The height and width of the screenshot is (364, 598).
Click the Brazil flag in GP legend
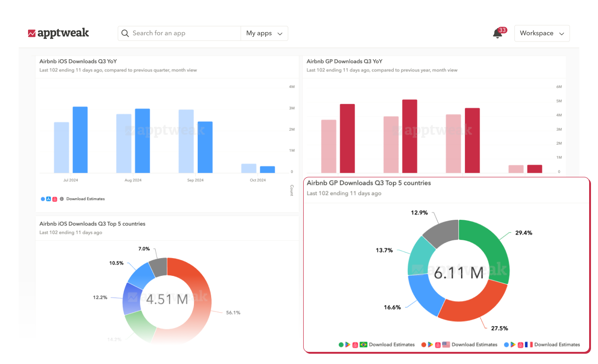tap(363, 345)
